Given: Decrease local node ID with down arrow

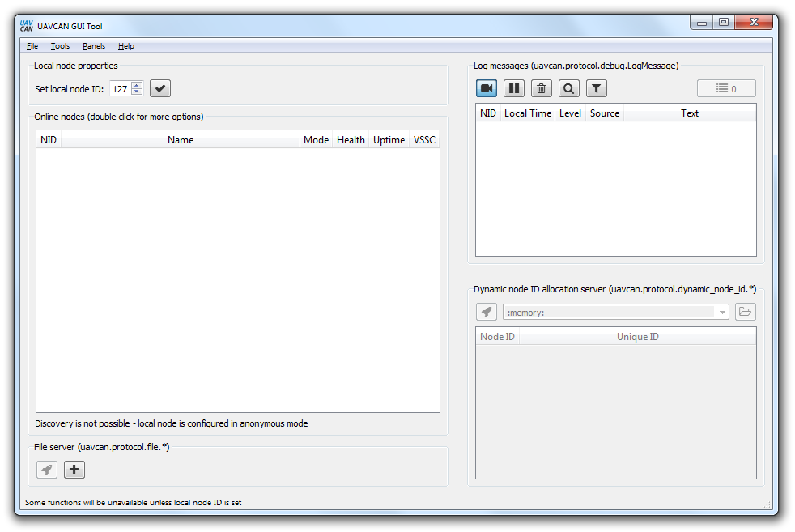Looking at the screenshot, I should coord(137,92).
